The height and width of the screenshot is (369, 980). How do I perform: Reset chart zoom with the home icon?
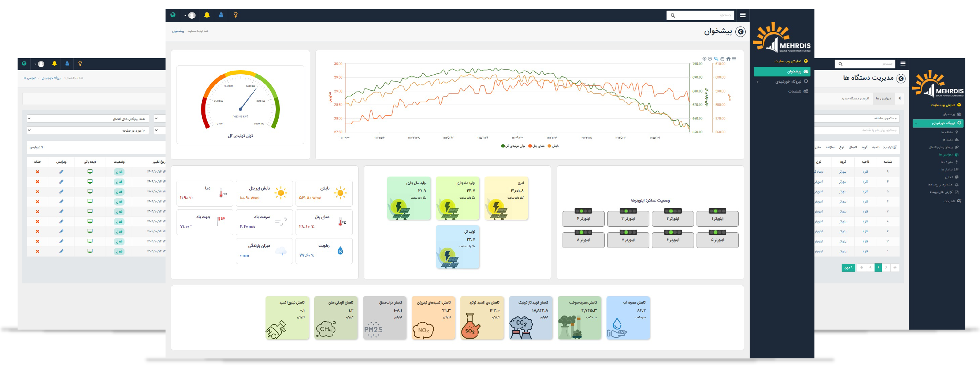tap(728, 59)
